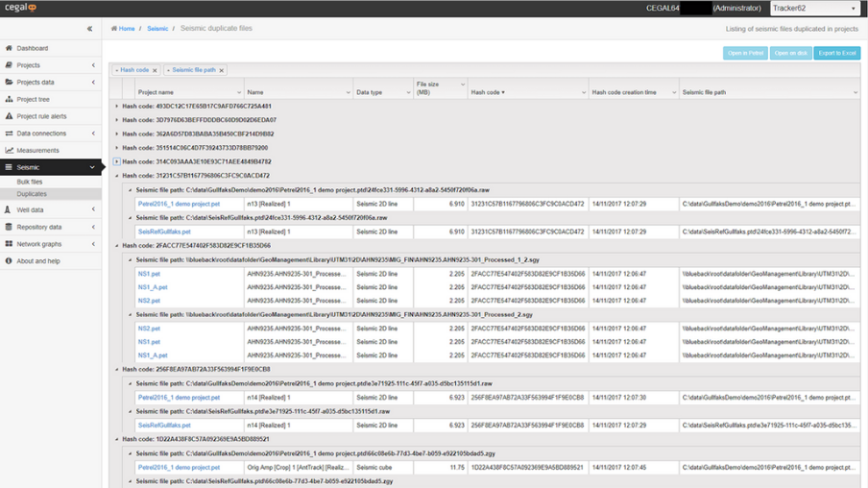The height and width of the screenshot is (488, 868).
Task: Click the Project tree icon
Action: [9, 99]
